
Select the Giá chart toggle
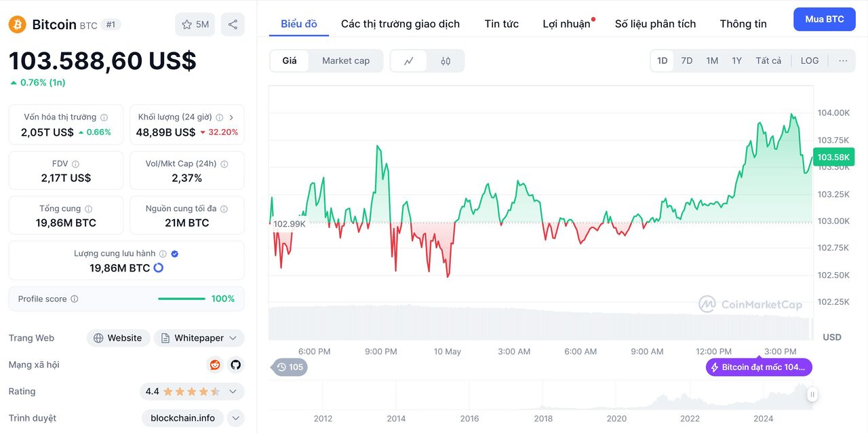coord(290,61)
